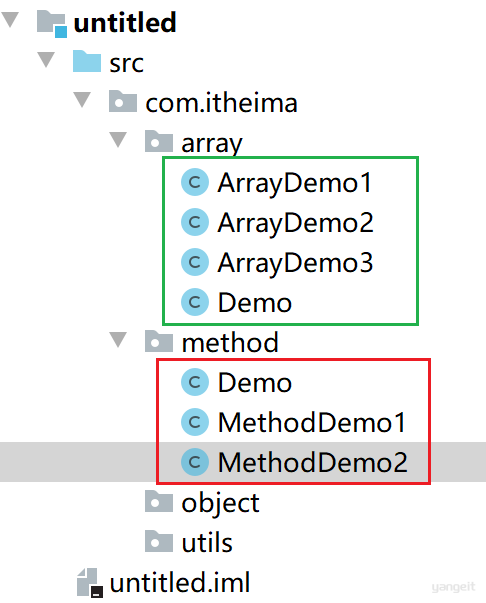The height and width of the screenshot is (603, 486).
Task: Select the untitled.iml file label
Action: point(180,582)
